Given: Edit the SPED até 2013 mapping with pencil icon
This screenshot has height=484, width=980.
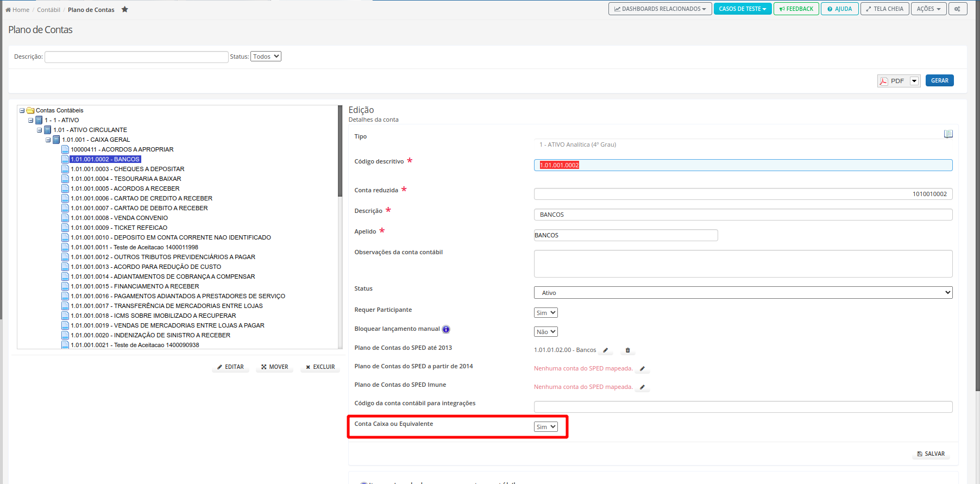Looking at the screenshot, I should point(605,350).
